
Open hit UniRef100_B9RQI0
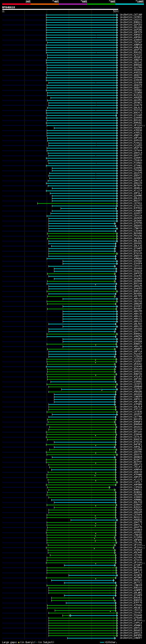point(131,22)
